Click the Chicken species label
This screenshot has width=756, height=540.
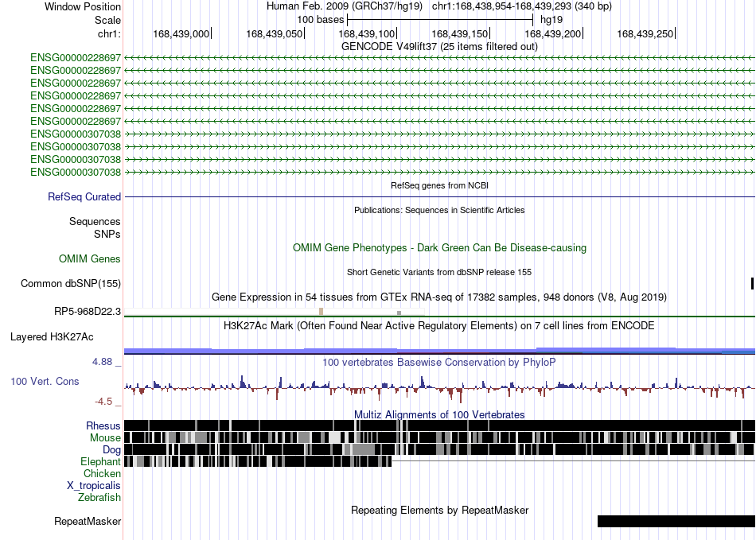tap(102, 474)
